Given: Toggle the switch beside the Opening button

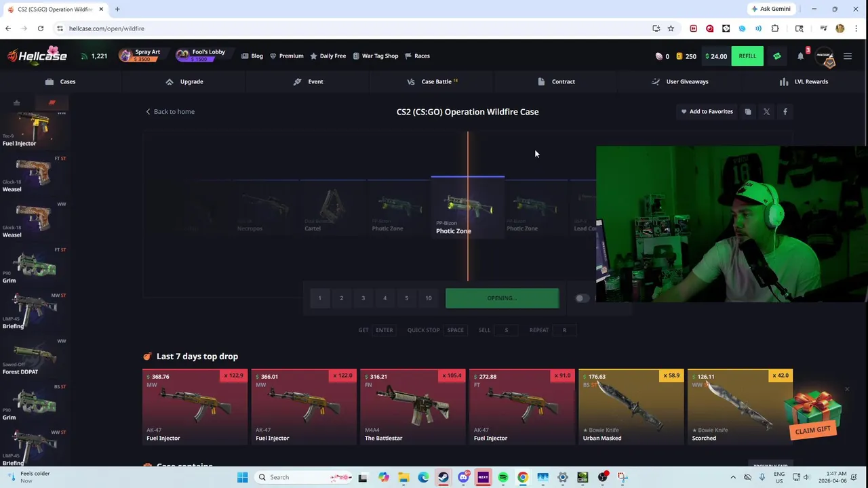Looking at the screenshot, I should pos(582,298).
